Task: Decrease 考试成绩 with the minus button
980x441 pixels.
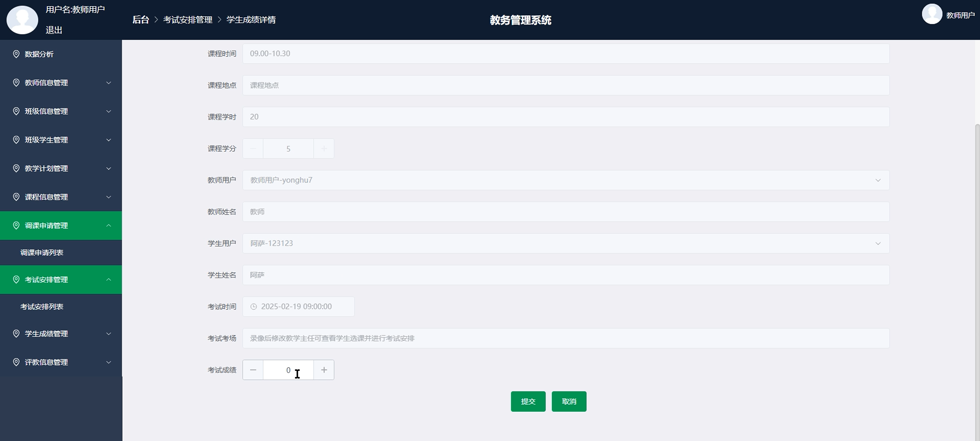Action: pos(253,370)
